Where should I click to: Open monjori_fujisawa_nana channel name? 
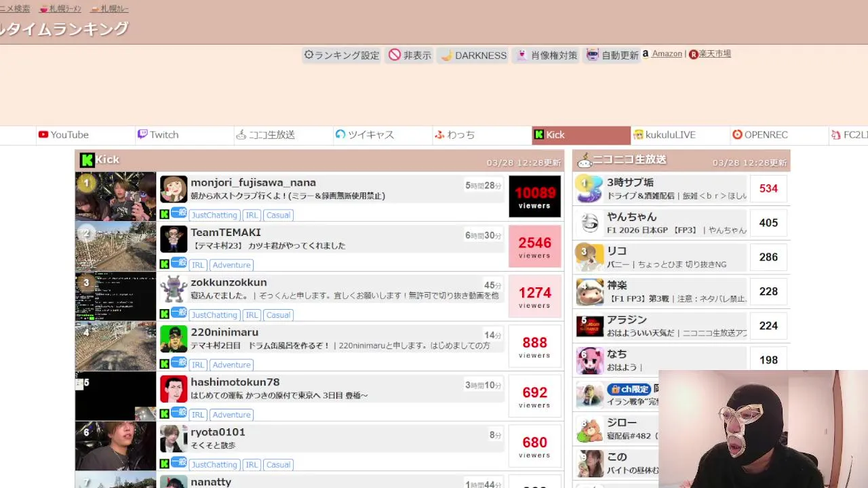click(x=253, y=182)
